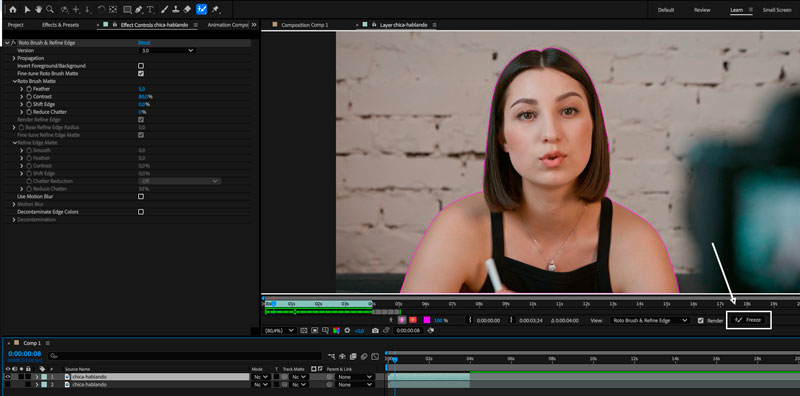Open the Composition Comp 1 tab
Image resolution: width=800 pixels, height=396 pixels.
click(305, 24)
